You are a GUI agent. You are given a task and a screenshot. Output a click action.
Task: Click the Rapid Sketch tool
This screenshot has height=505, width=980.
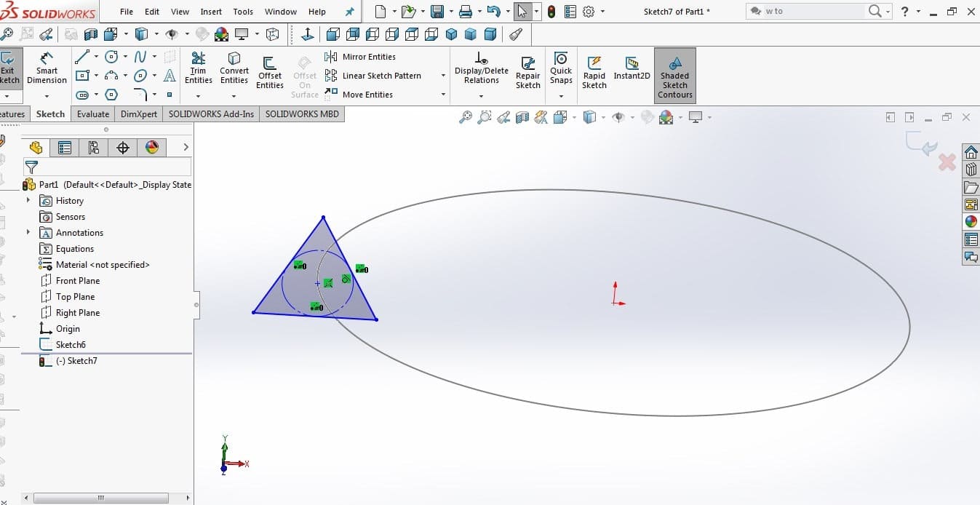coord(594,73)
